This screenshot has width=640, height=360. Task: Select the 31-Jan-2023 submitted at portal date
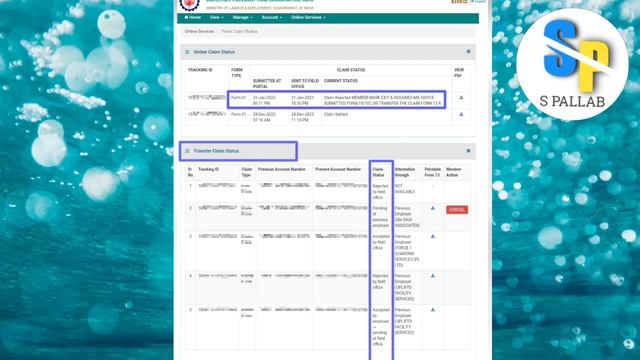264,101
